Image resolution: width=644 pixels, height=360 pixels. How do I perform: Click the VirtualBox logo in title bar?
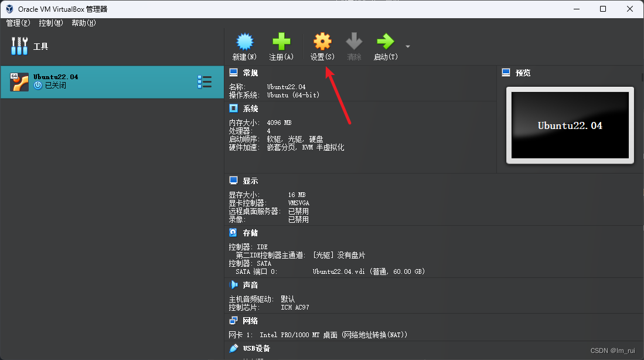[9, 9]
